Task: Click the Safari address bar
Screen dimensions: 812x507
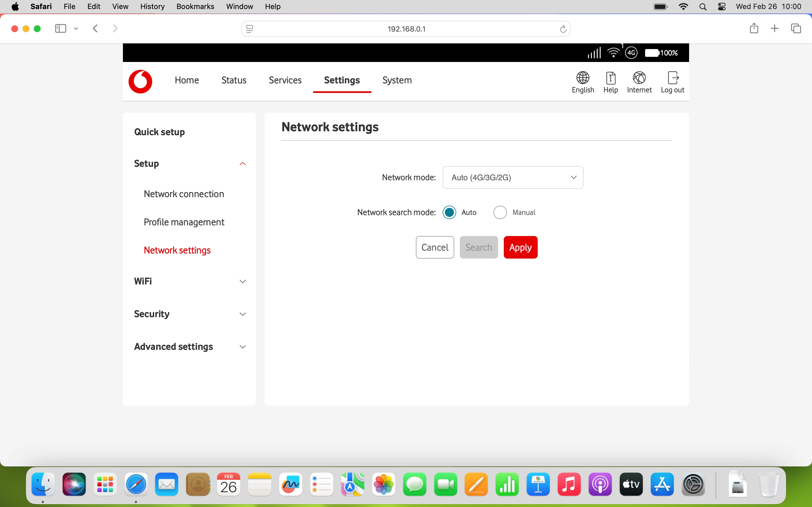Action: tap(406, 29)
